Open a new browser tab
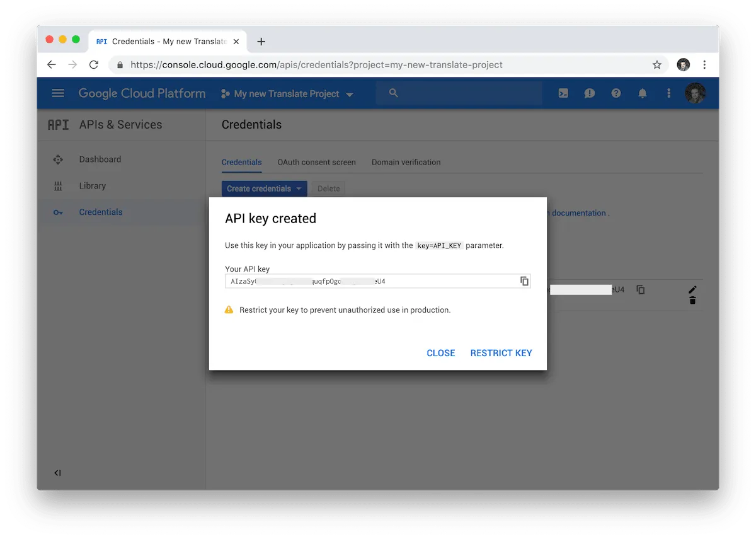Image resolution: width=756 pixels, height=539 pixels. 261,42
